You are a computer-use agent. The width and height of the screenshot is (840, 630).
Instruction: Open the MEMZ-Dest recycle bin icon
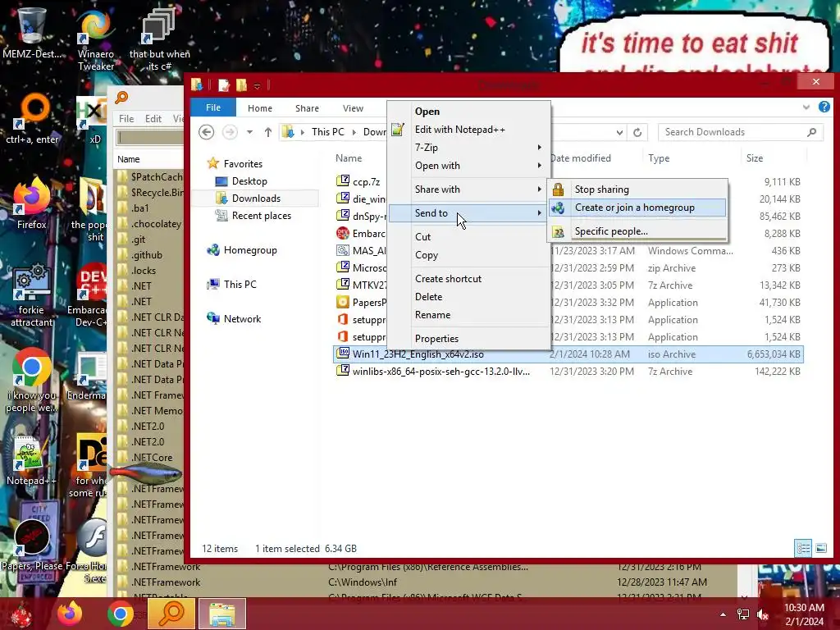(31, 33)
